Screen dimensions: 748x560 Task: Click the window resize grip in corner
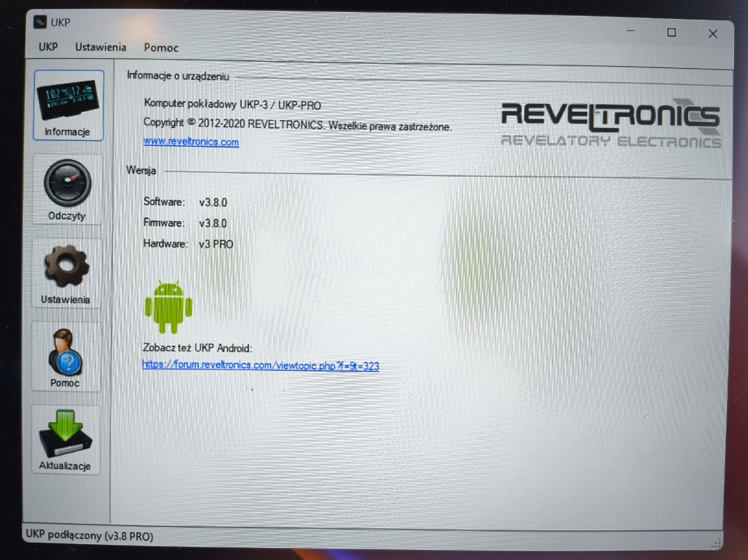click(716, 543)
